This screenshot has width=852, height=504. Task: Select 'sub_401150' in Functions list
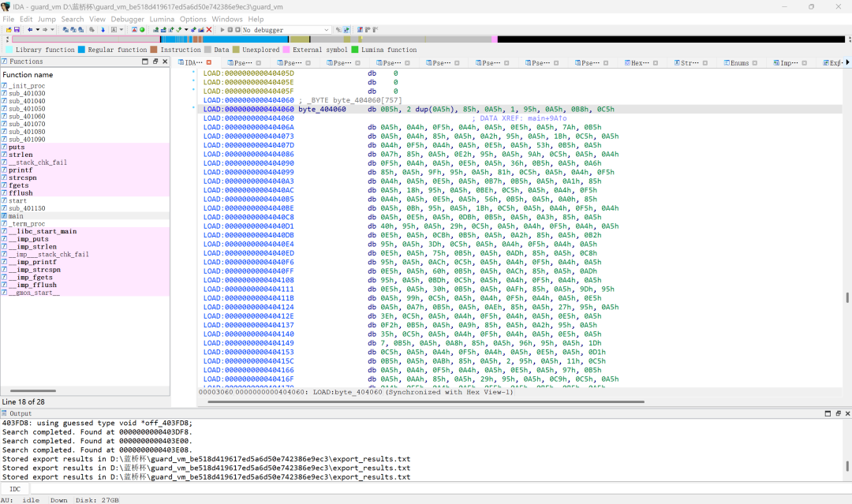(x=27, y=208)
